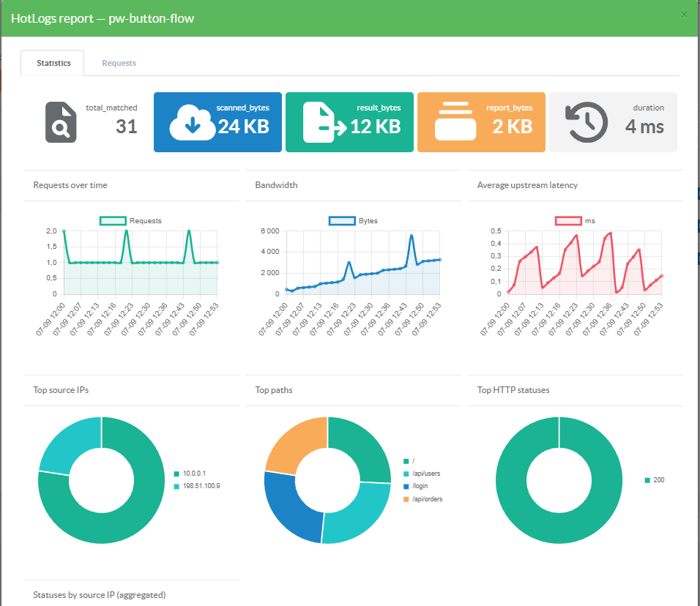
Task: Click the /login legend item
Action: coord(415,486)
